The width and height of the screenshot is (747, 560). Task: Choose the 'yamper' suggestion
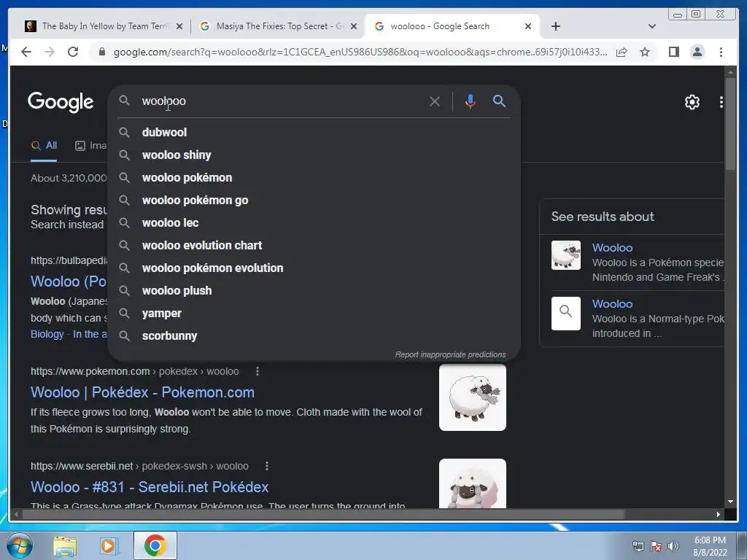pos(314,314)
